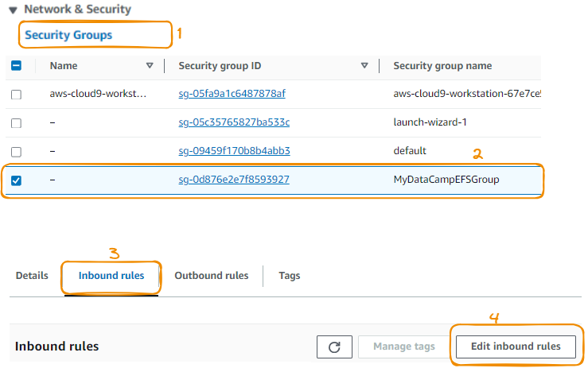Open security group sg-09459f170b8b4abb3
This screenshot has width=588, height=368.
coord(234,151)
